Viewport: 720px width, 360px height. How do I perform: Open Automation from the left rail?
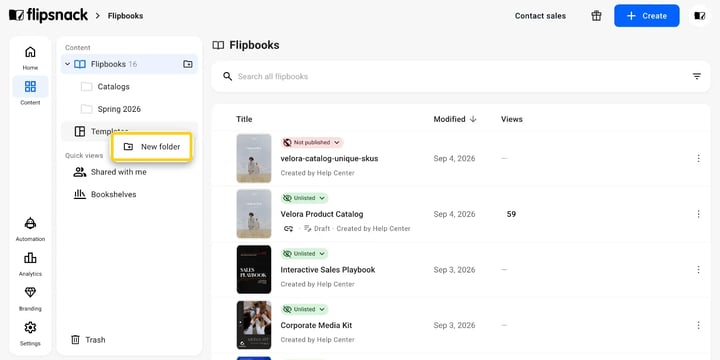(30, 229)
